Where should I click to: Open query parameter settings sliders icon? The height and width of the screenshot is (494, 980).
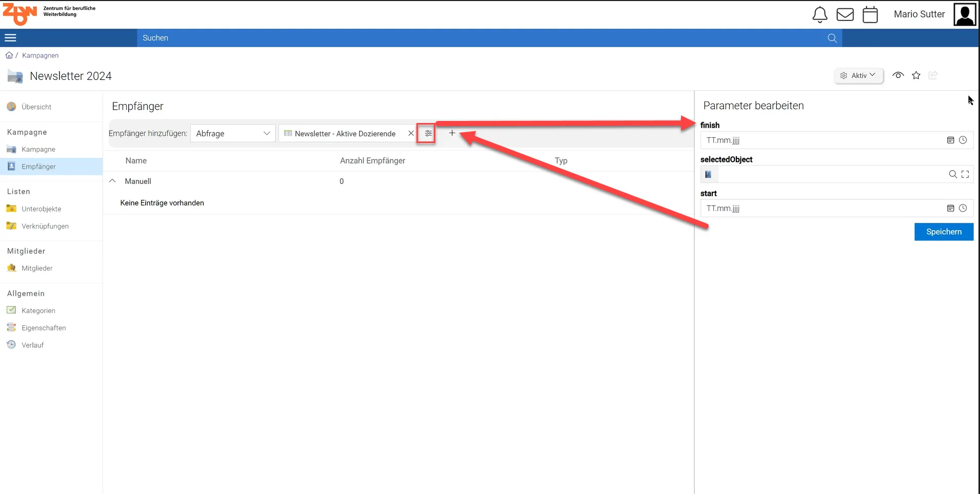[428, 133]
